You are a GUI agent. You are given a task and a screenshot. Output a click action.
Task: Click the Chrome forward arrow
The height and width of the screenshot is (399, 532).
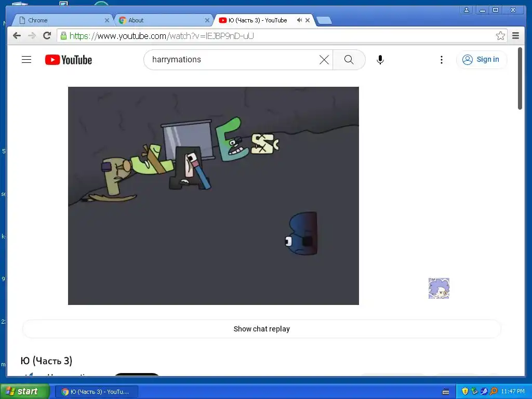click(x=32, y=36)
